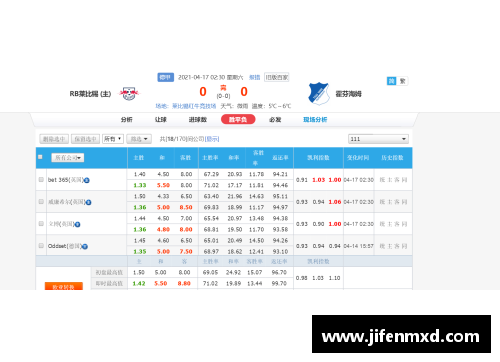
Task: Open the 报错 link near match time
Action: [x=255, y=77]
